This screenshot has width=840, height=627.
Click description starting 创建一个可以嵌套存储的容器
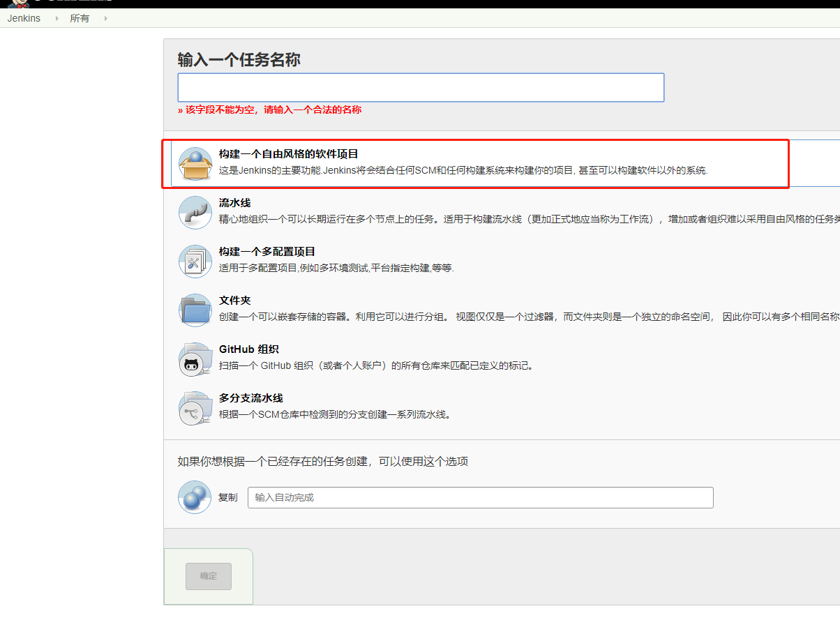pyautogui.click(x=530, y=317)
